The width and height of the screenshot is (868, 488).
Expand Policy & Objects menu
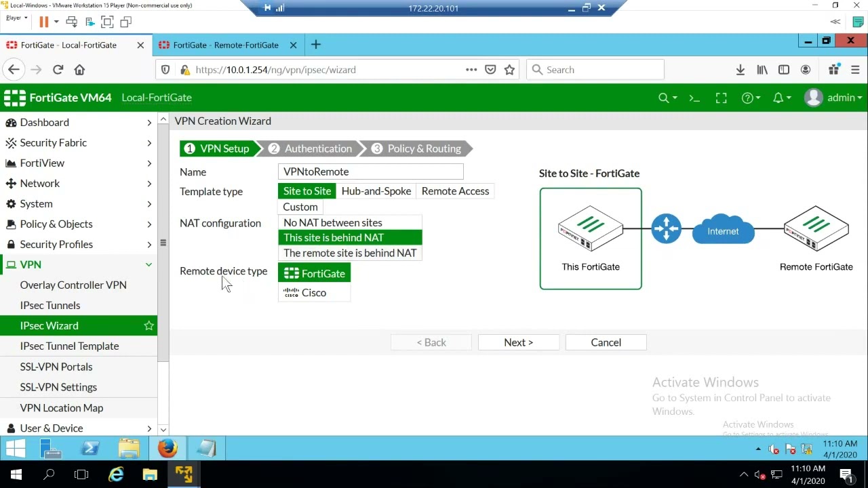point(79,224)
